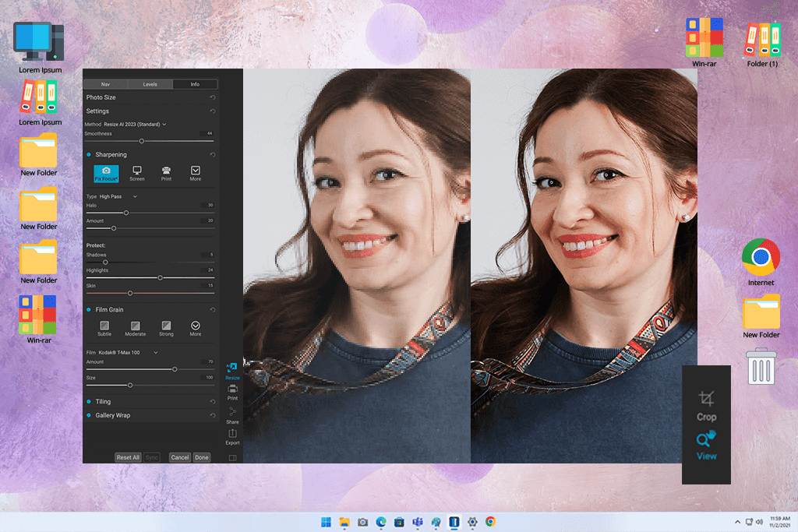Switch to the Levels tab

pos(150,84)
